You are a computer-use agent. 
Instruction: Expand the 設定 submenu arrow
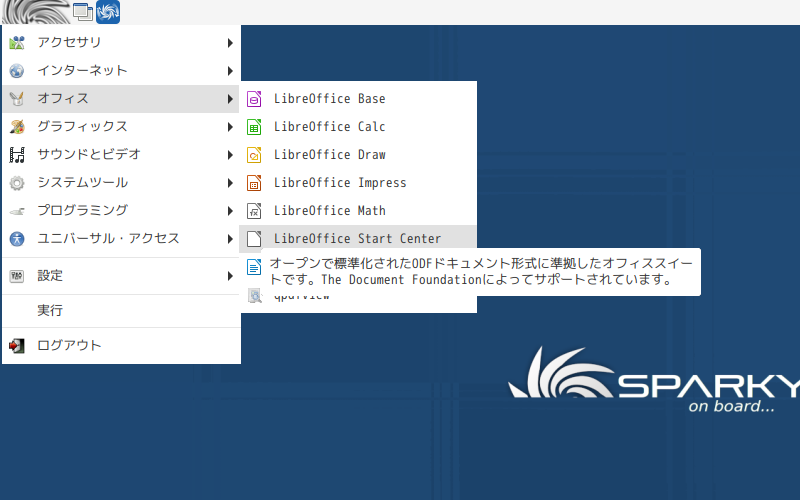tap(230, 277)
